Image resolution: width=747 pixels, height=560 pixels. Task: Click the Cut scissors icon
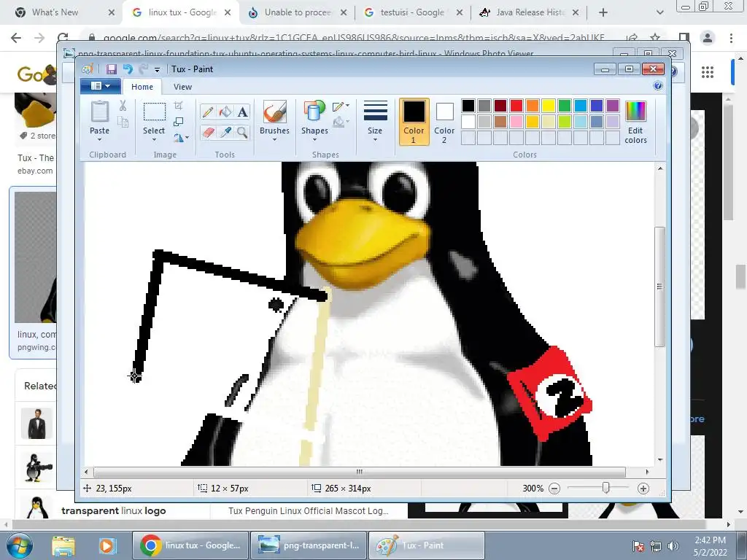pos(123,106)
